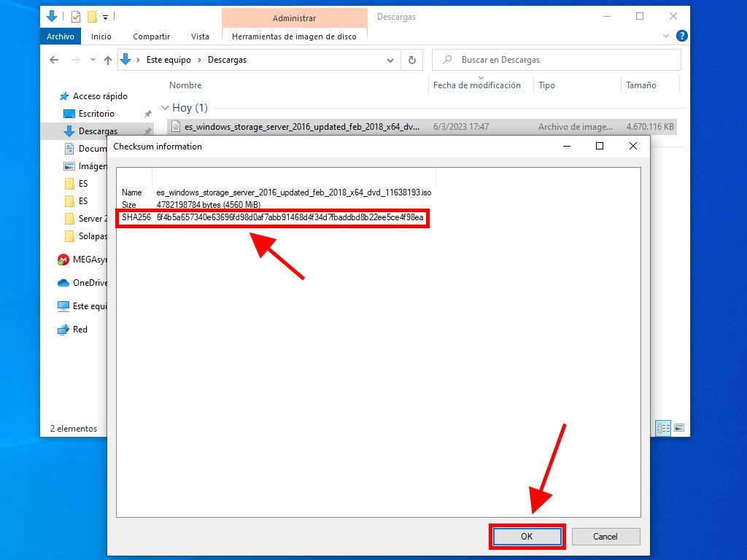
Task: Go up one folder level with up arrow
Action: [108, 60]
